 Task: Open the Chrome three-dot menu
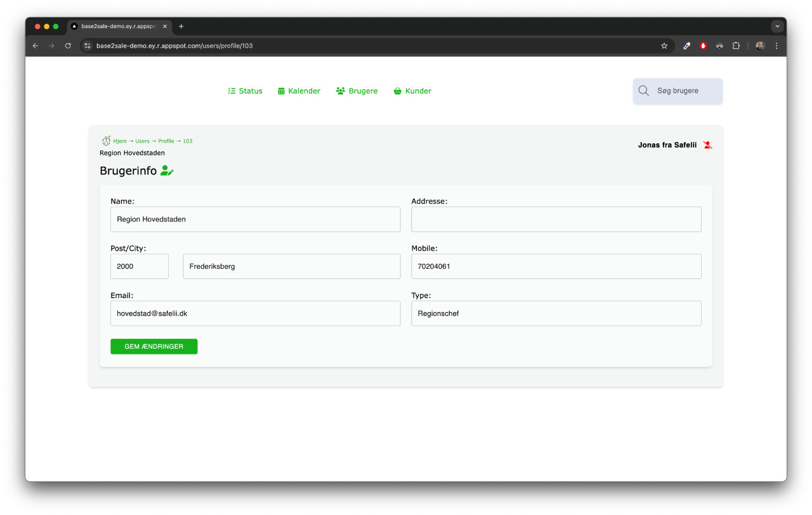pyautogui.click(x=776, y=46)
